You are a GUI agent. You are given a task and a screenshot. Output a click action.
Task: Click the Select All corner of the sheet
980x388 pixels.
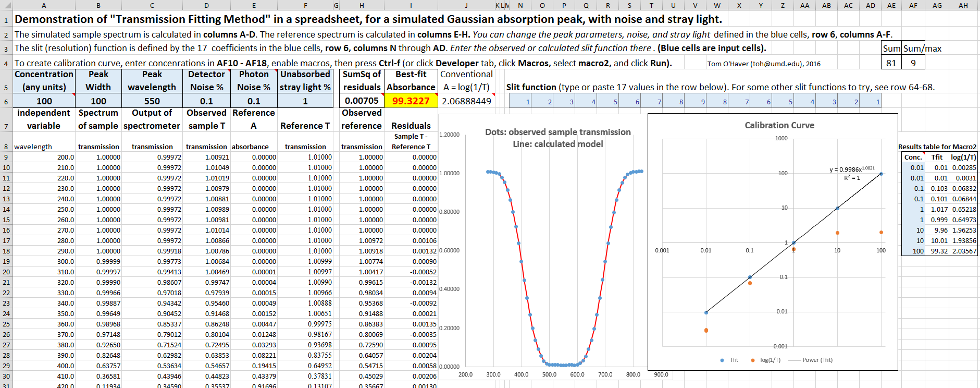(6, 6)
